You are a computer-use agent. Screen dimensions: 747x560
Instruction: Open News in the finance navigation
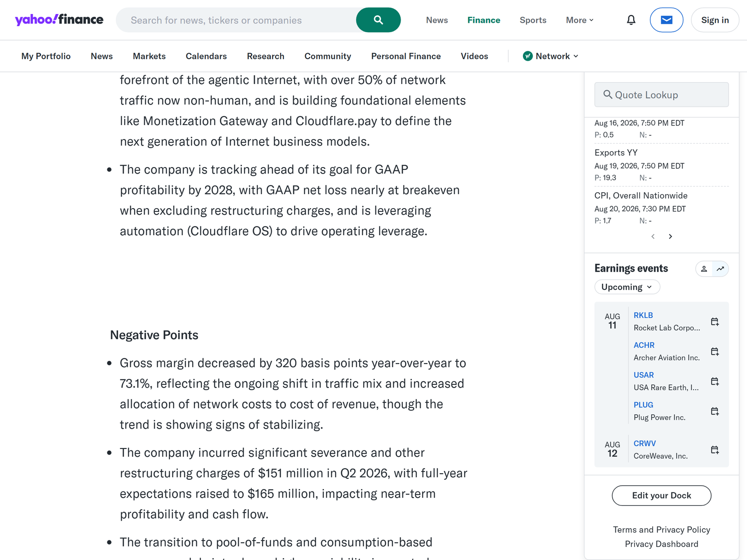click(x=102, y=56)
